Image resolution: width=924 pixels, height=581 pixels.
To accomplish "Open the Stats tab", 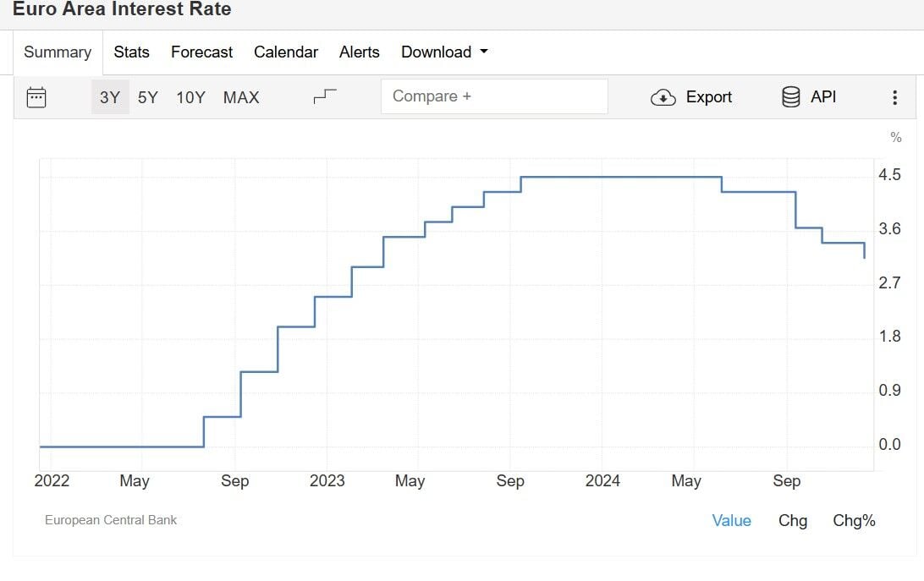I will (x=131, y=52).
